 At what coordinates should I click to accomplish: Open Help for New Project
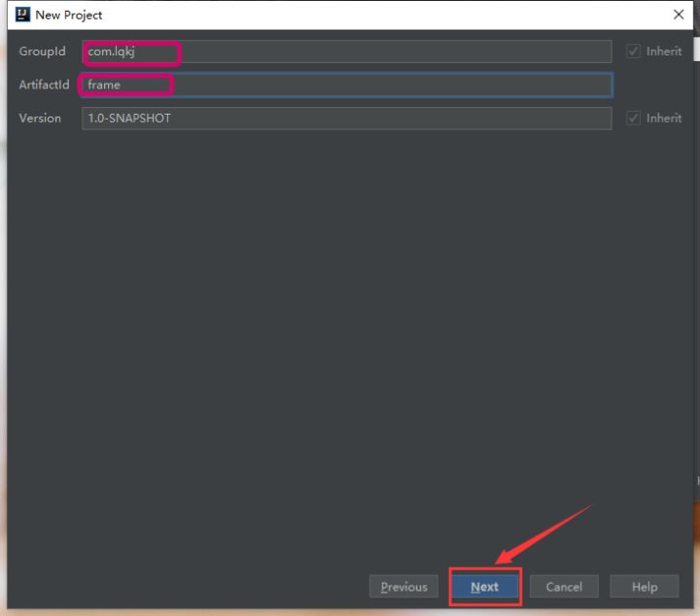pyautogui.click(x=645, y=587)
